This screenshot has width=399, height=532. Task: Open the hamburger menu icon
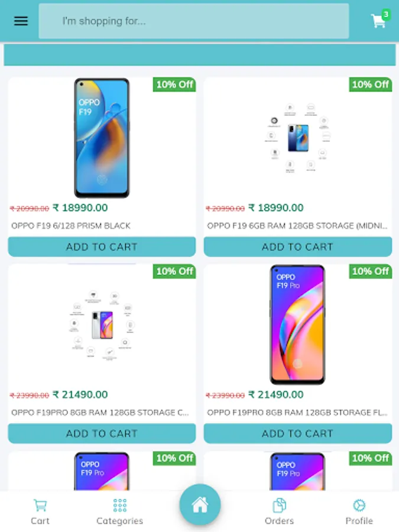pyautogui.click(x=21, y=21)
